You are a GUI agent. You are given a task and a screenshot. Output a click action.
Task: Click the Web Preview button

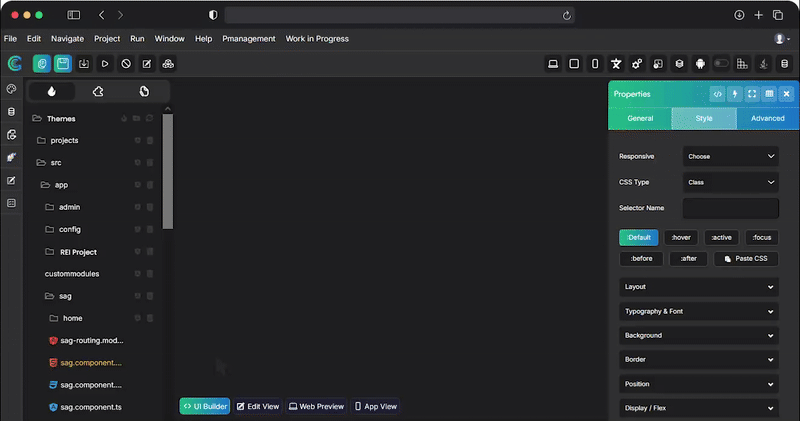(x=317, y=406)
